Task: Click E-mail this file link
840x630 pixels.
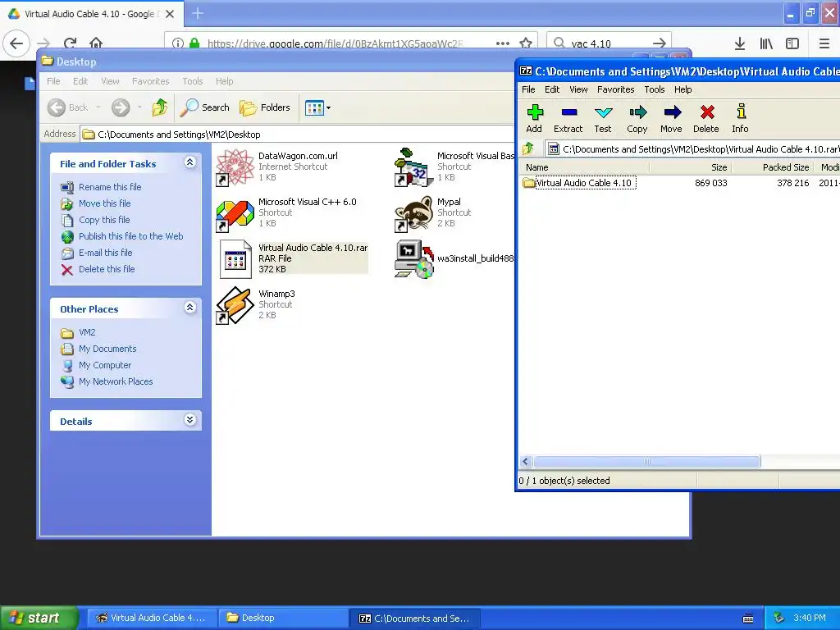Action: coord(106,253)
